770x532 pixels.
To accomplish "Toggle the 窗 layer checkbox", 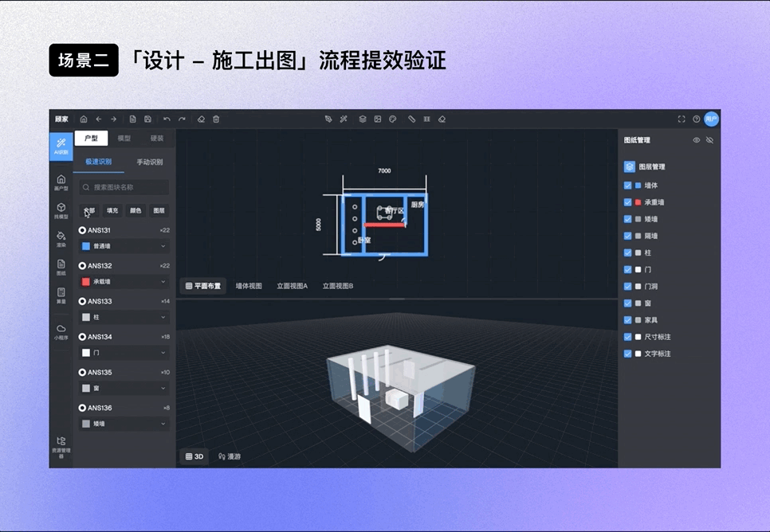I will click(x=627, y=303).
